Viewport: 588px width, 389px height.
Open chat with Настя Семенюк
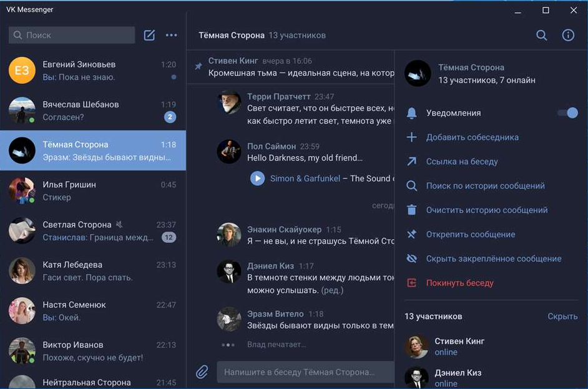pyautogui.click(x=93, y=312)
